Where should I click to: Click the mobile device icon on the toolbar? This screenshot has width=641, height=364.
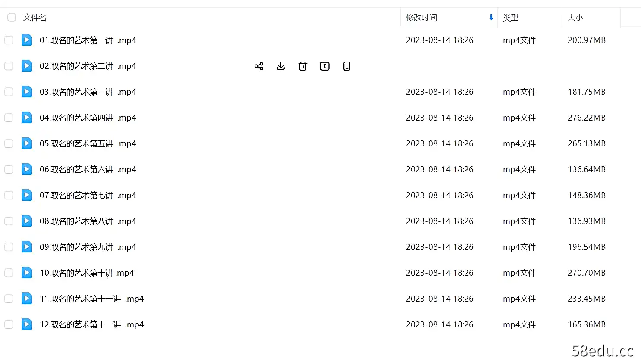point(346,66)
